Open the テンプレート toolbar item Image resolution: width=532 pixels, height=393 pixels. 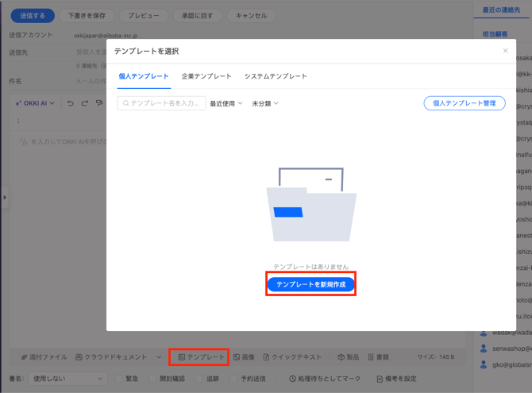(x=201, y=357)
